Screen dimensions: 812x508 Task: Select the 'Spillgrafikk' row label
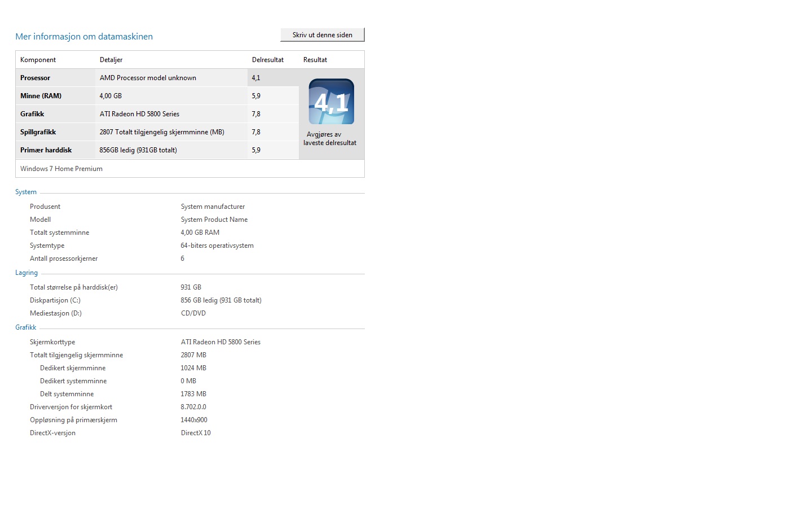pos(38,132)
